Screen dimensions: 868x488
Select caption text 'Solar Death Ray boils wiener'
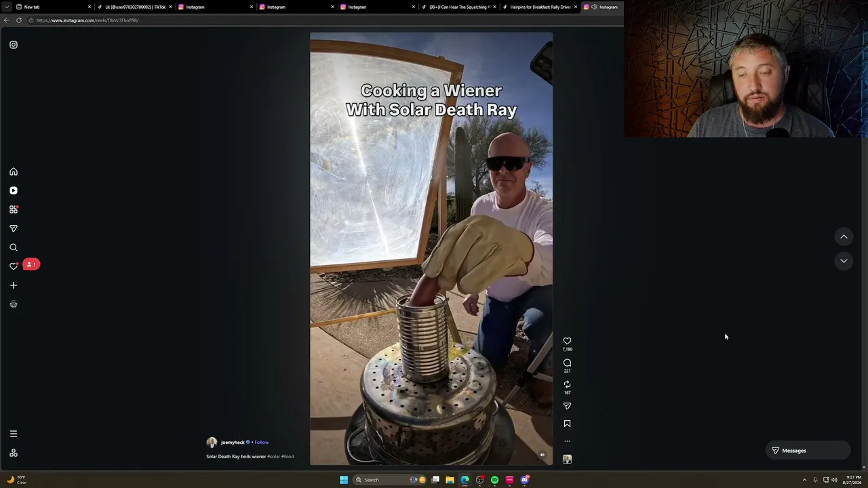236,457
